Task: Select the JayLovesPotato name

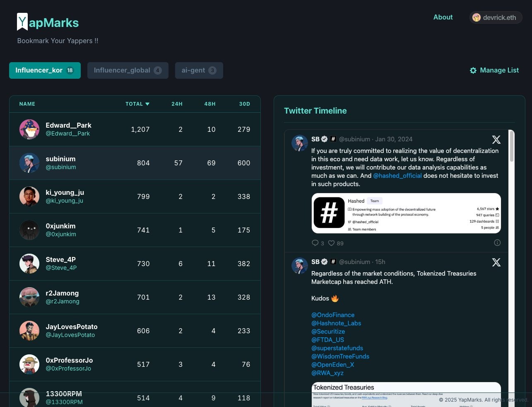Action: click(x=72, y=327)
